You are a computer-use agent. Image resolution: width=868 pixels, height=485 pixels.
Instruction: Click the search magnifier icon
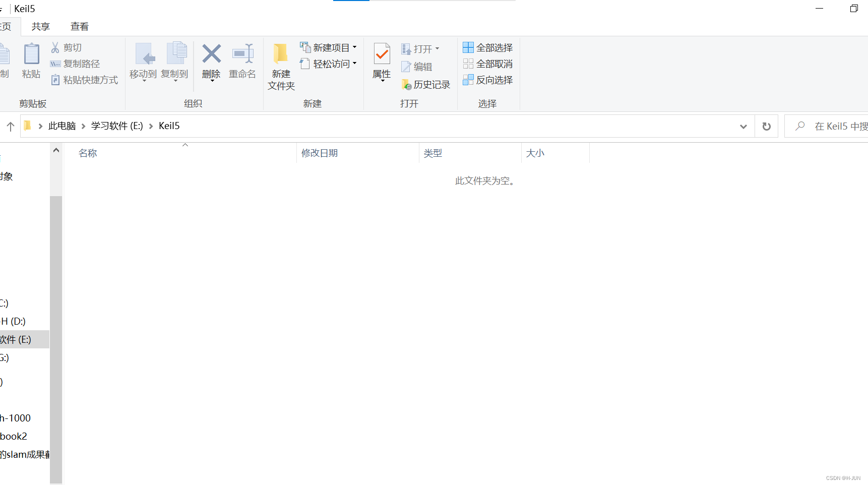[x=800, y=126]
